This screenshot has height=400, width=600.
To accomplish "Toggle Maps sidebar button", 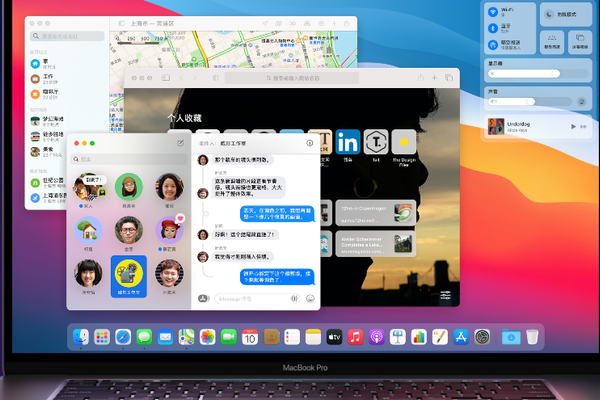I will tap(122, 23).
